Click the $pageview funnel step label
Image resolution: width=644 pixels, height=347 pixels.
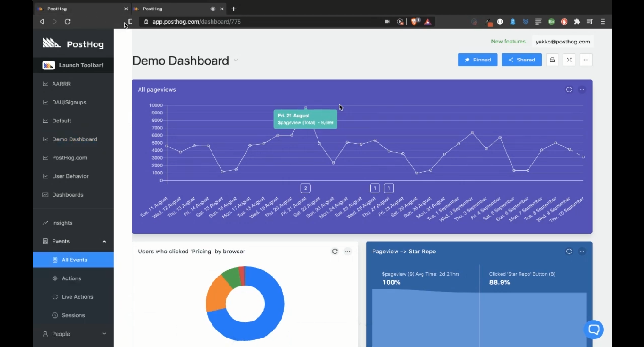[421, 274]
